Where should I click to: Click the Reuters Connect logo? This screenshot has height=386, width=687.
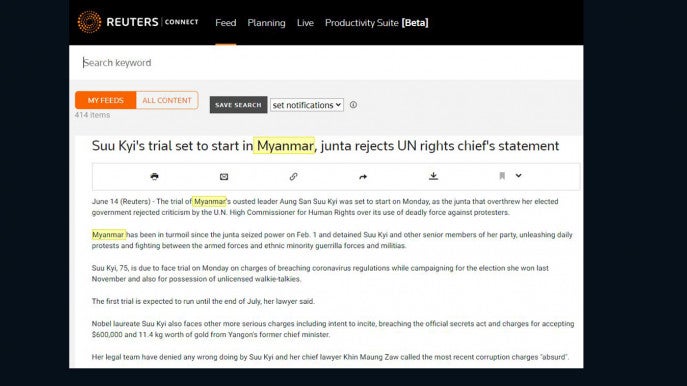138,22
